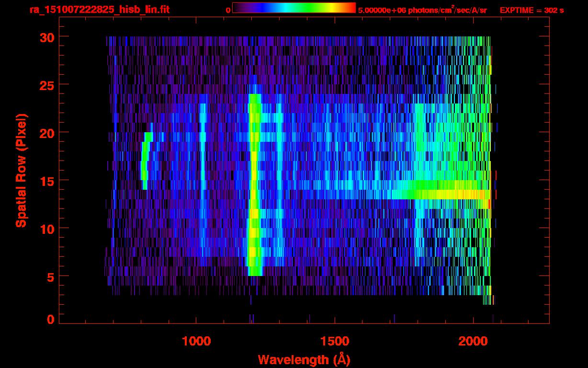The width and height of the screenshot is (588, 368).
Task: Click the bright vertical emission line near 1216 Å
Action: (x=254, y=185)
